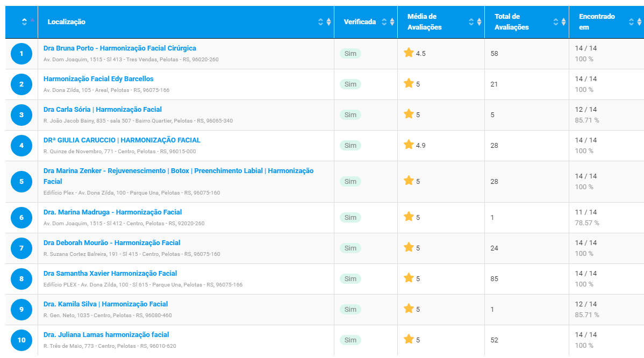
Task: Open Dra. Juliana Lamas harmonização facial link
Action: pyautogui.click(x=106, y=335)
